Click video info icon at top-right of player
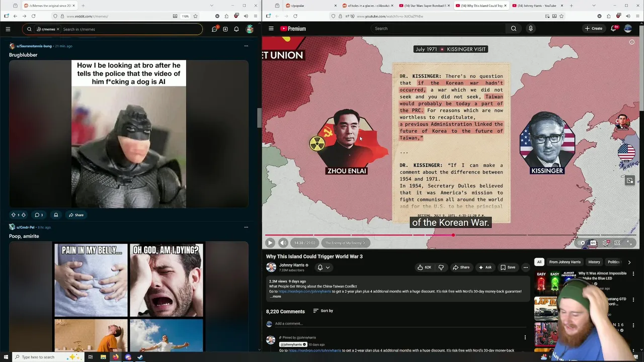 (x=632, y=42)
